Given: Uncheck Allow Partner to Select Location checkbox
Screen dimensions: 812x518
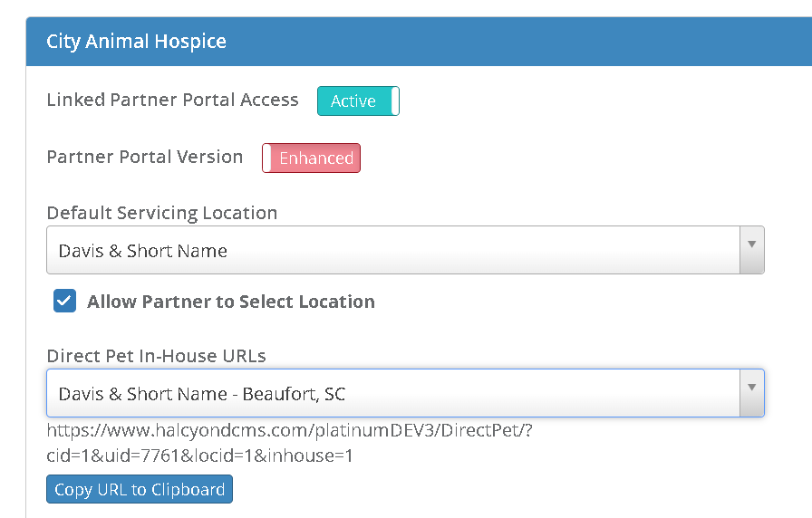Looking at the screenshot, I should pyautogui.click(x=64, y=302).
